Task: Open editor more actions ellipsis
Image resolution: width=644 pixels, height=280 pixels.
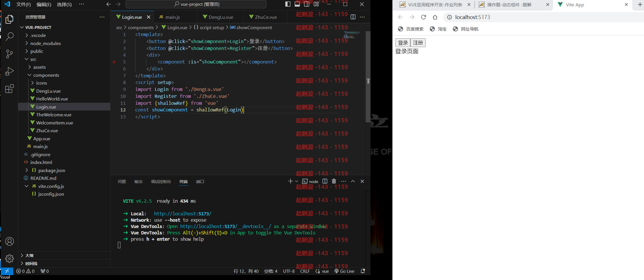Action: tap(362, 17)
